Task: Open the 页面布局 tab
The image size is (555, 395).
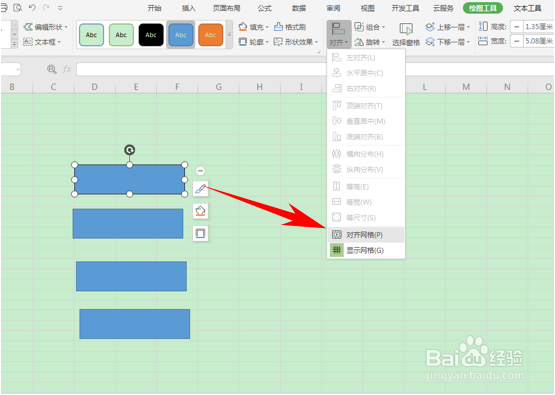Action: tap(227, 8)
